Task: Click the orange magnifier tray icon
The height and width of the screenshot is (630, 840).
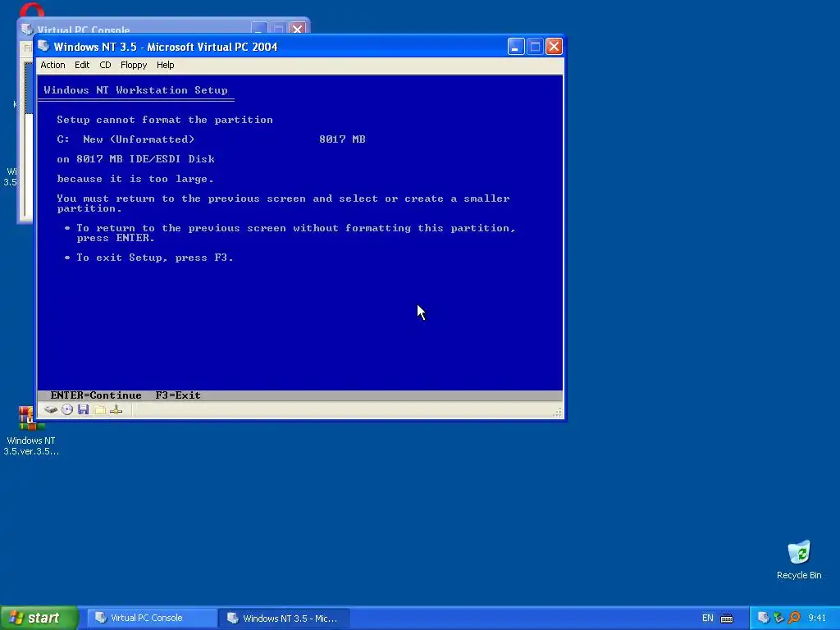Action: click(794, 618)
